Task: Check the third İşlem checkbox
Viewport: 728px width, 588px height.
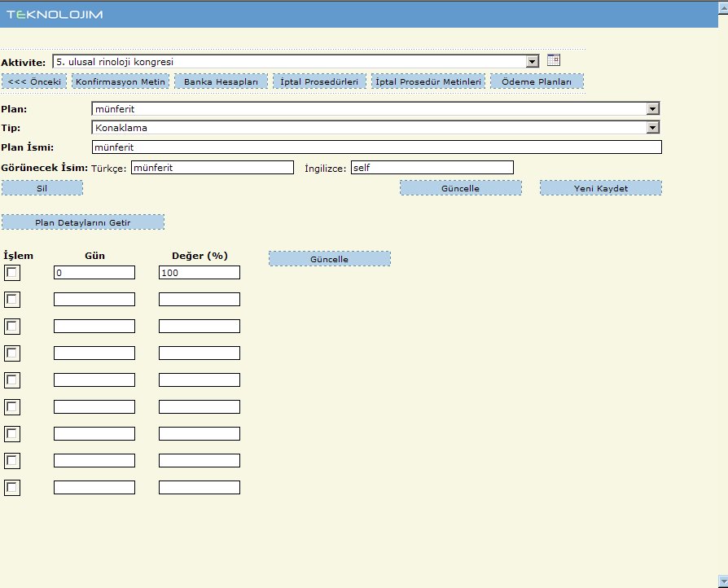Action: tap(12, 327)
